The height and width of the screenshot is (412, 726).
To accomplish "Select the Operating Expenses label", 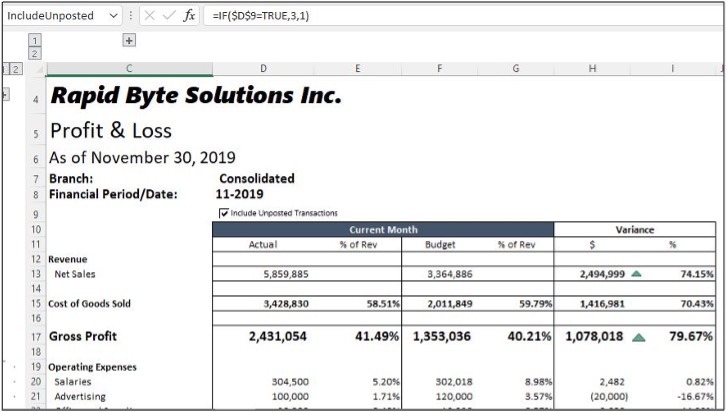I will 92,367.
